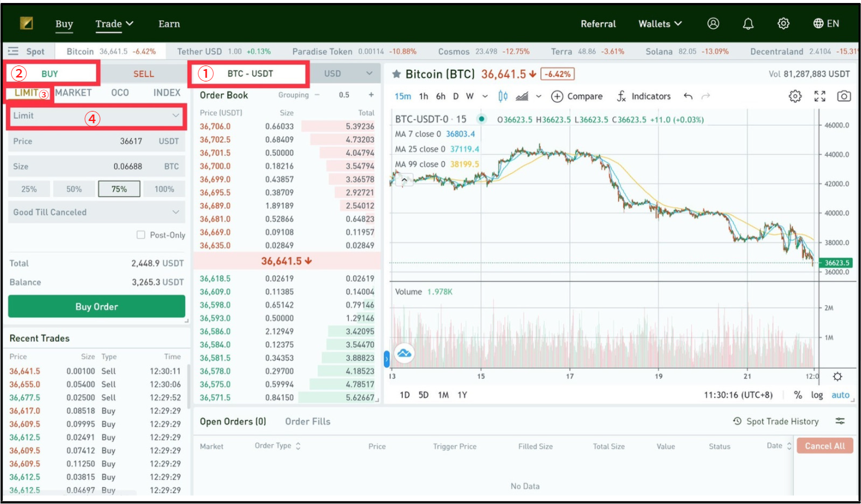Open order filter sliders icon
Viewport: 861px width, 504px height.
click(x=840, y=421)
